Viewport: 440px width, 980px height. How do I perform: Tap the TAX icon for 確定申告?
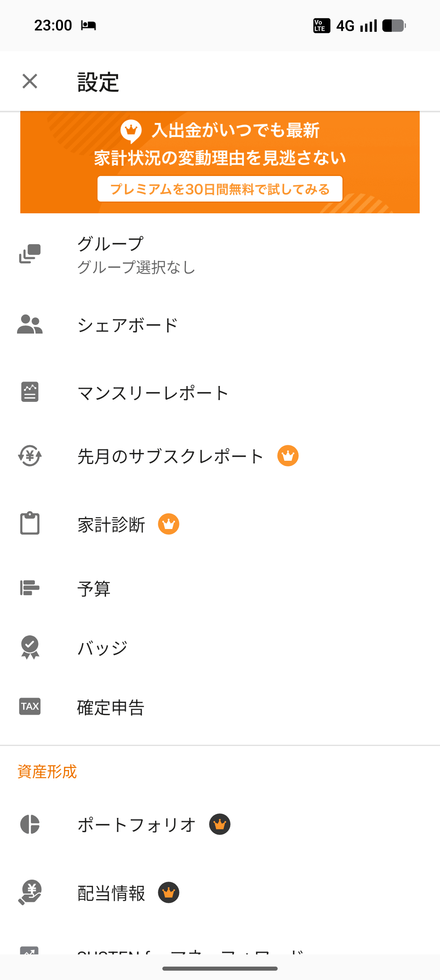point(30,706)
